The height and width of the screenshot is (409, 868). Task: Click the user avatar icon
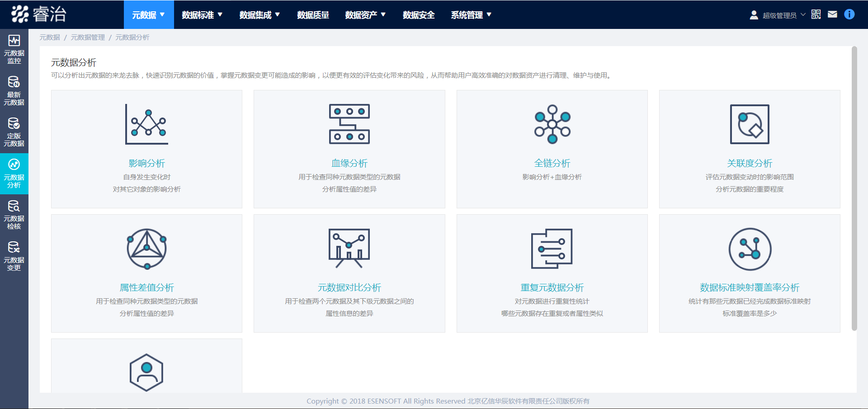click(754, 15)
